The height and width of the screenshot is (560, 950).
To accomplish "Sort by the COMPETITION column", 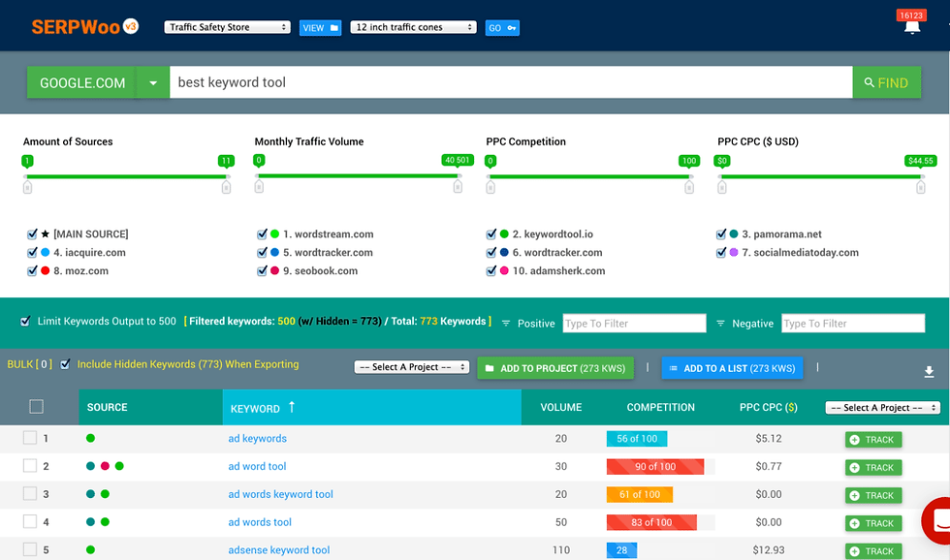I will (x=660, y=408).
